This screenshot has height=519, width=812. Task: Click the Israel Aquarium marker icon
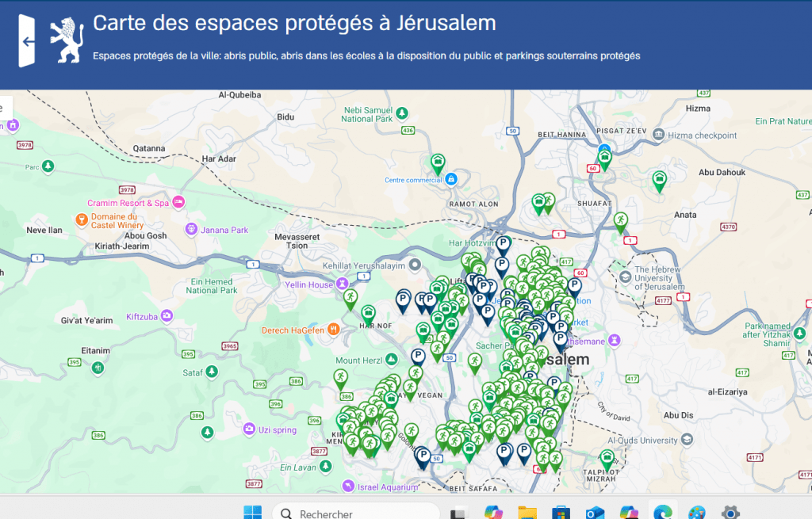347,486
